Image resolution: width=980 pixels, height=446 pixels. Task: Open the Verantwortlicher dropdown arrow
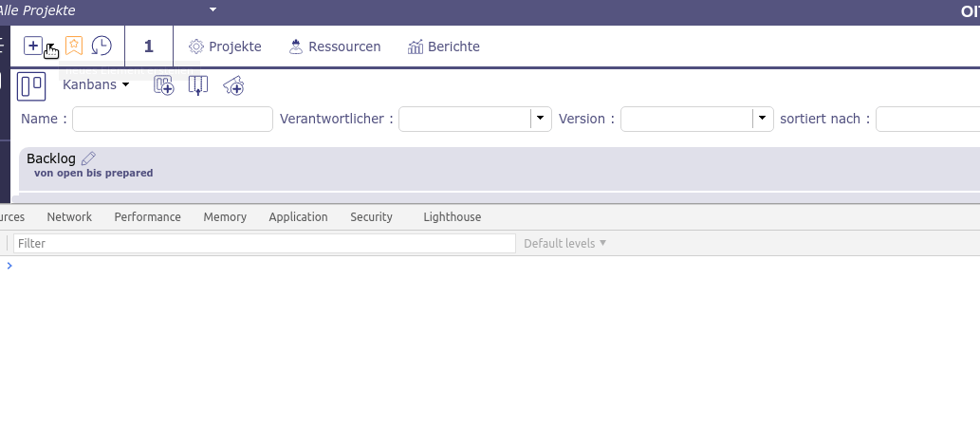coord(540,119)
